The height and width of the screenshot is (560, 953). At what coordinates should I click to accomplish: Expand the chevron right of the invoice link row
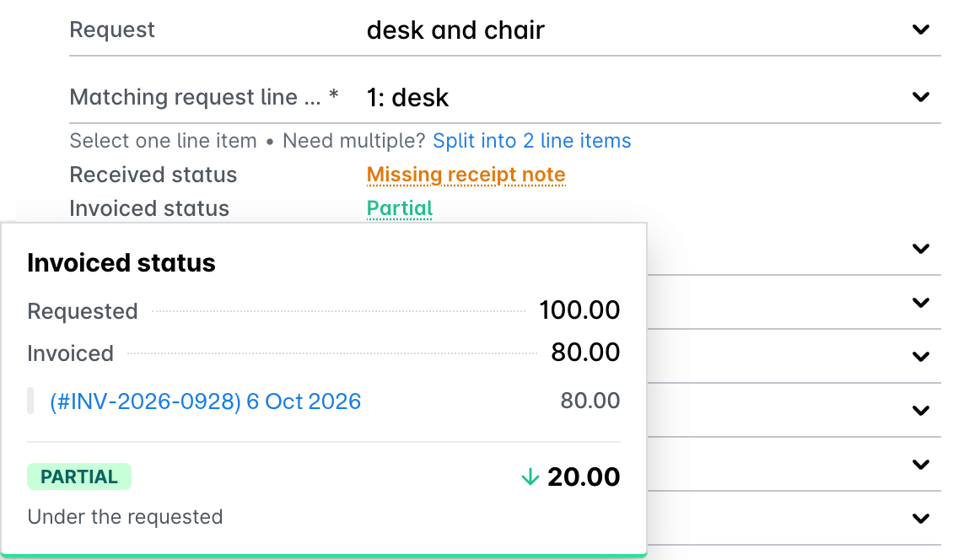[921, 411]
